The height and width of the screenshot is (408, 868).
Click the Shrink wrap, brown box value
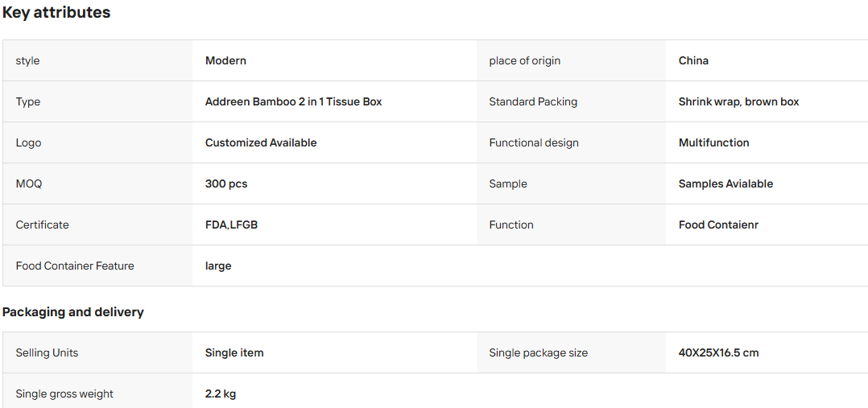[739, 102]
